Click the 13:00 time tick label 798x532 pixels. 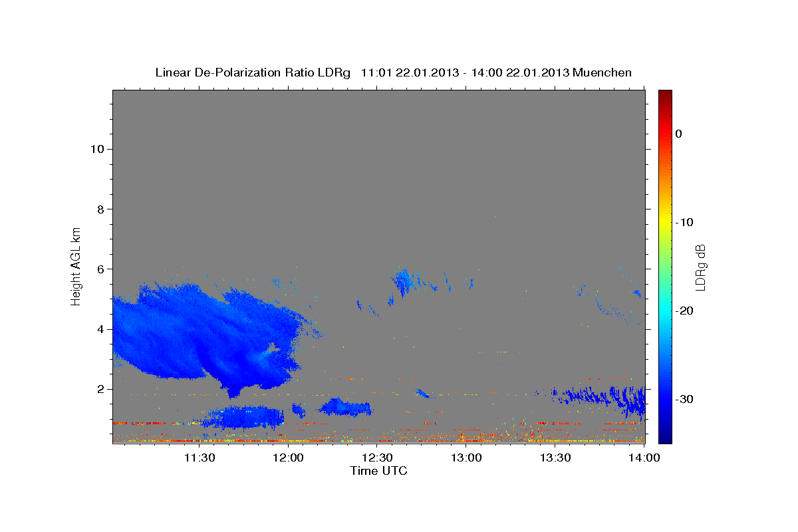coord(467,458)
